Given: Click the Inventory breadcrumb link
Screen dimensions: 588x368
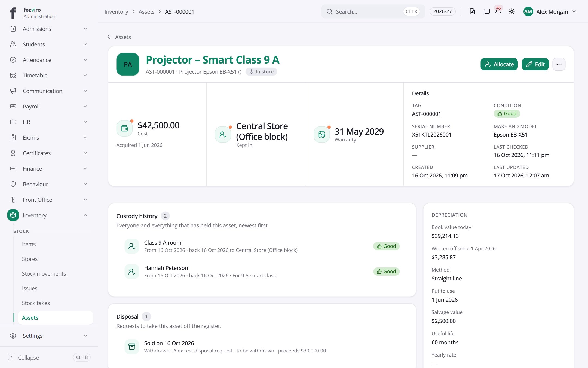Looking at the screenshot, I should tap(116, 11).
